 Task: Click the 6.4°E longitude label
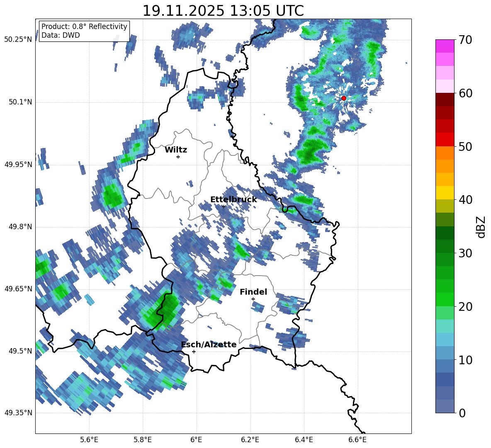coord(304,440)
